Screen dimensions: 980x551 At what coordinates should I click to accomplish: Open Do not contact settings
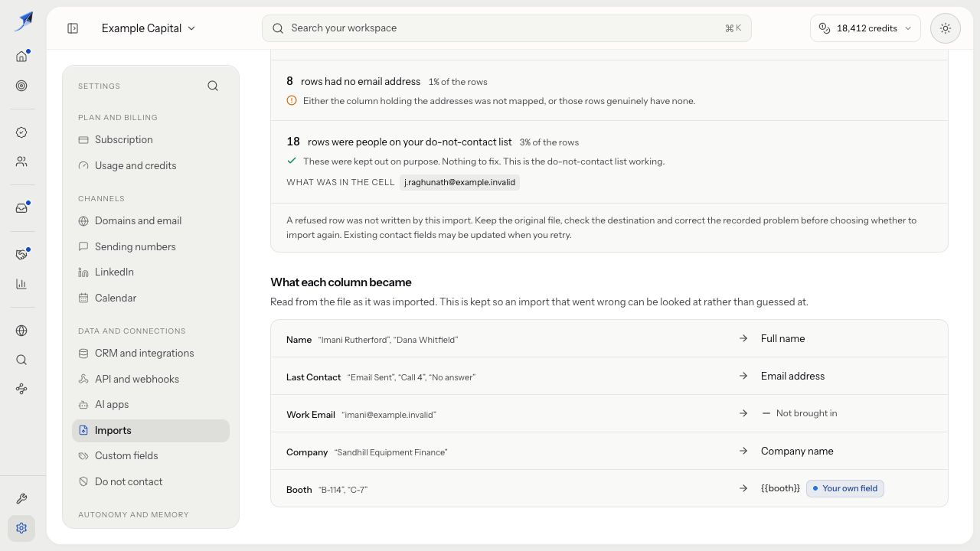click(x=151, y=481)
